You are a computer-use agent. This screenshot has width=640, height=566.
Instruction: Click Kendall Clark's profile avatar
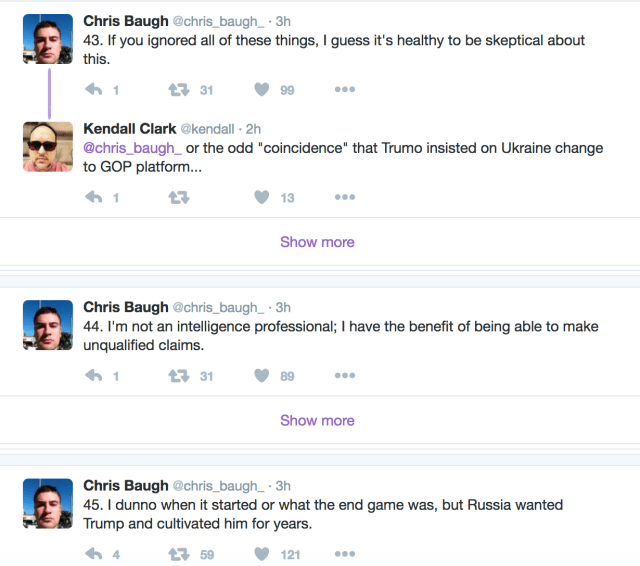48,146
